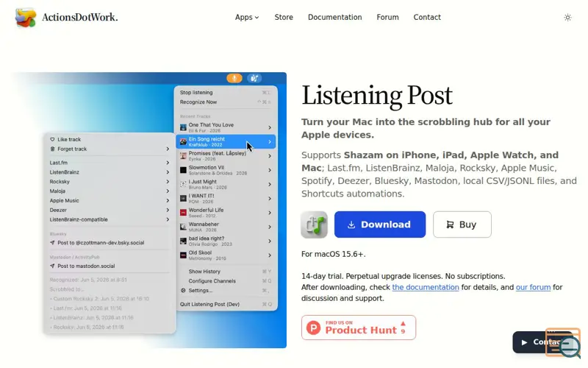
Task: Select Configure Channels menu item
Action: point(226,281)
